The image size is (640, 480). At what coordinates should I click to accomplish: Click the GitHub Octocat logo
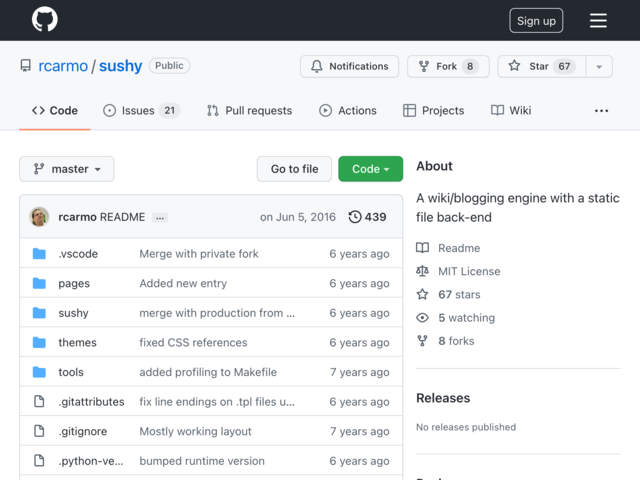45,19
